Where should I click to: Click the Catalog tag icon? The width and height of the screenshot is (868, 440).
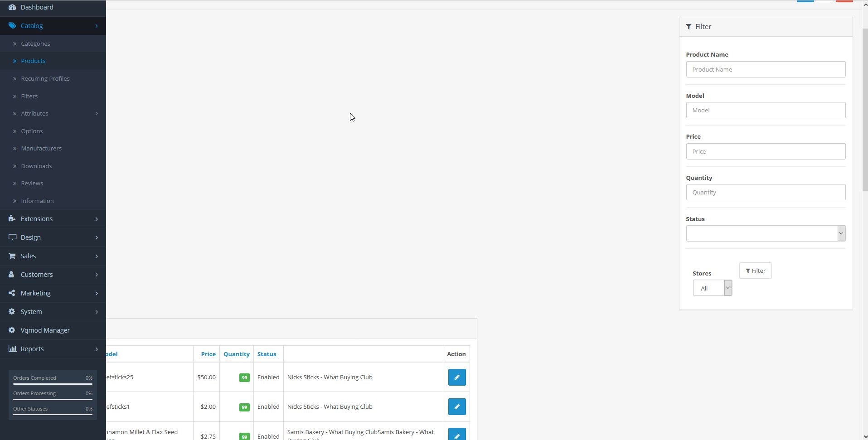[x=12, y=26]
